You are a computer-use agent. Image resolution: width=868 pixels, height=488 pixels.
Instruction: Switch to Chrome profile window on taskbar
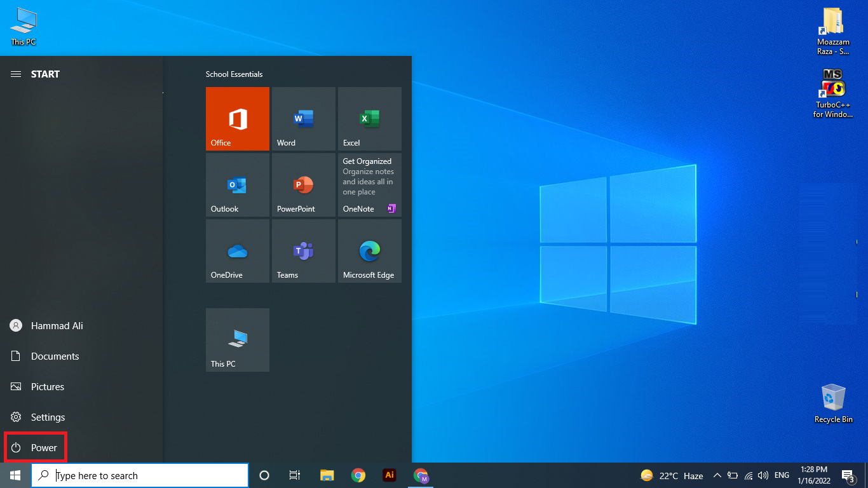coord(421,475)
